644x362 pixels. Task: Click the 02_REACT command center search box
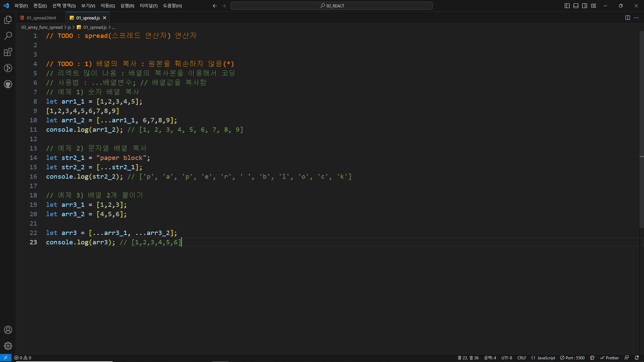(x=331, y=6)
